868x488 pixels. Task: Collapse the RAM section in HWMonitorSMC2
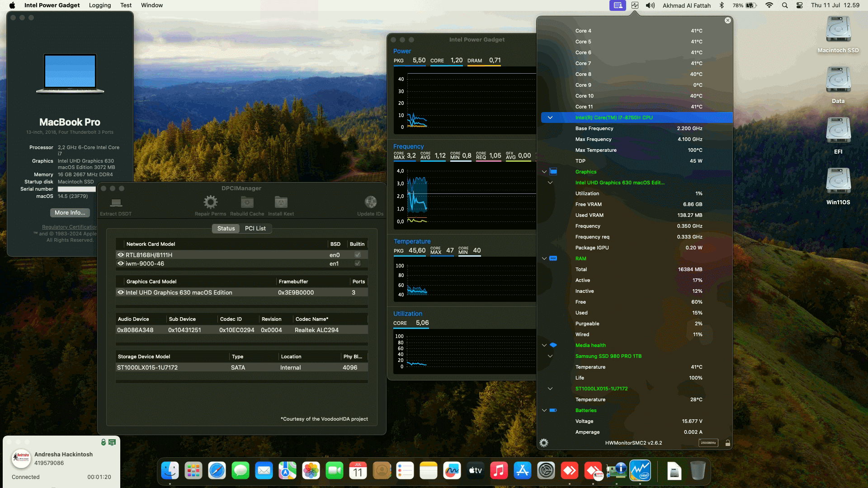click(x=544, y=258)
